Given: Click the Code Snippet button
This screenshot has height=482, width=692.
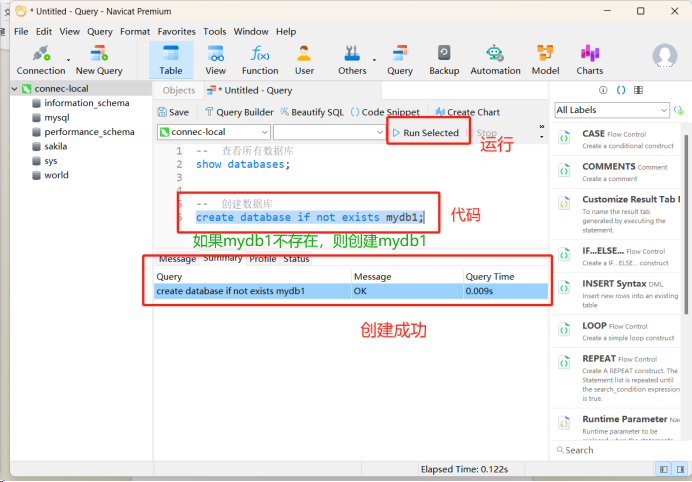Looking at the screenshot, I should [385, 113].
